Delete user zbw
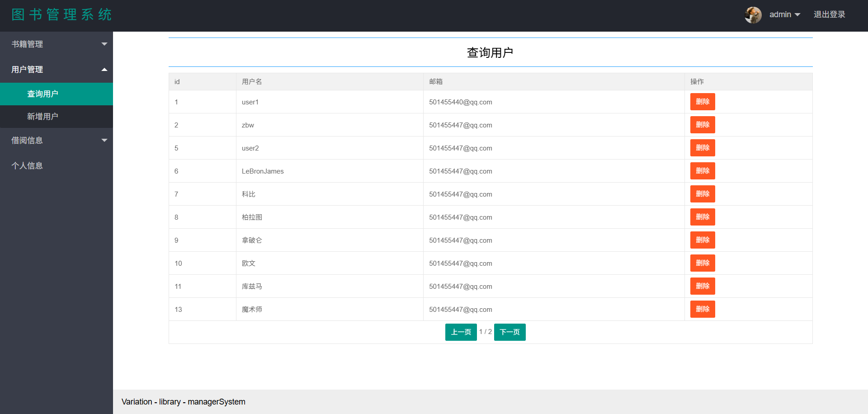The width and height of the screenshot is (868, 414). (x=703, y=125)
